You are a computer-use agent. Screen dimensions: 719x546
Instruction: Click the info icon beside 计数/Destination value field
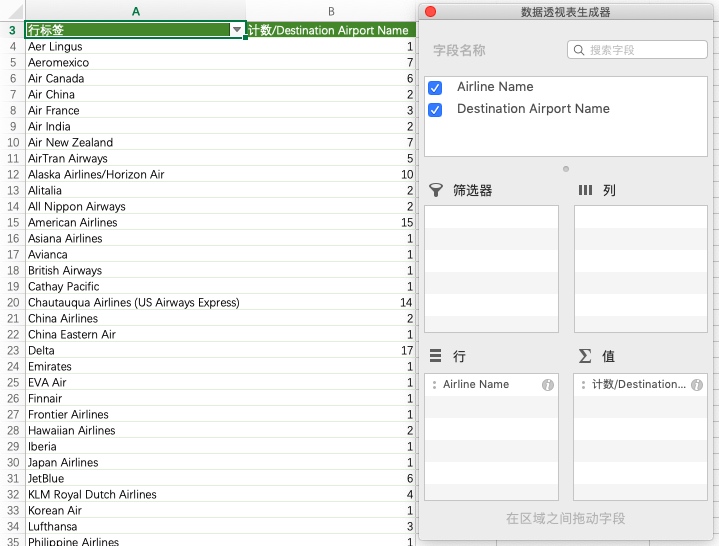[x=697, y=385]
